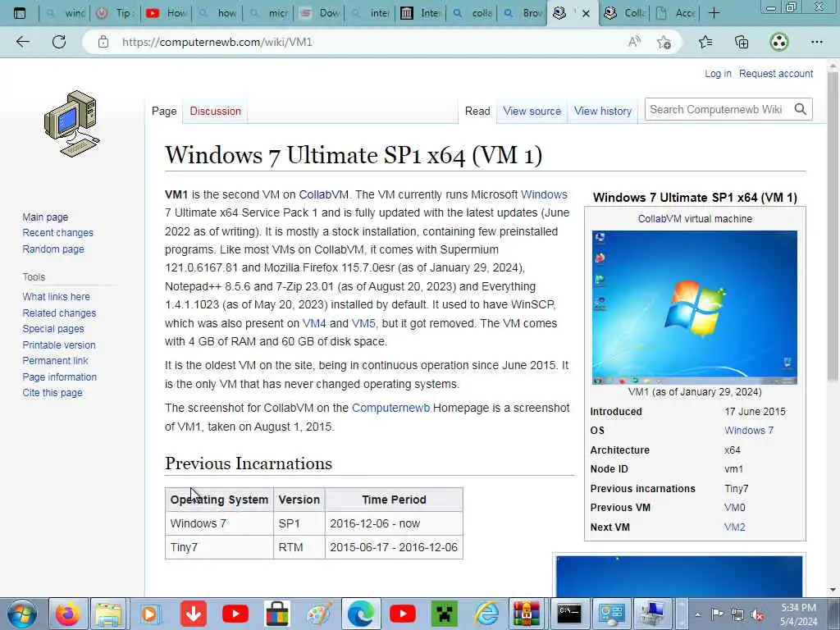Open Minecraft creeper taskbar icon

pos(445,614)
